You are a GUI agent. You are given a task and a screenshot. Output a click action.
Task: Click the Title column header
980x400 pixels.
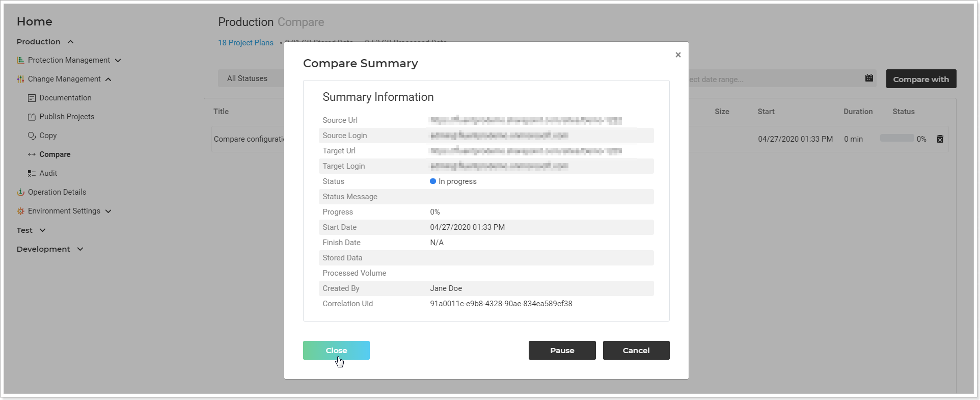click(221, 112)
